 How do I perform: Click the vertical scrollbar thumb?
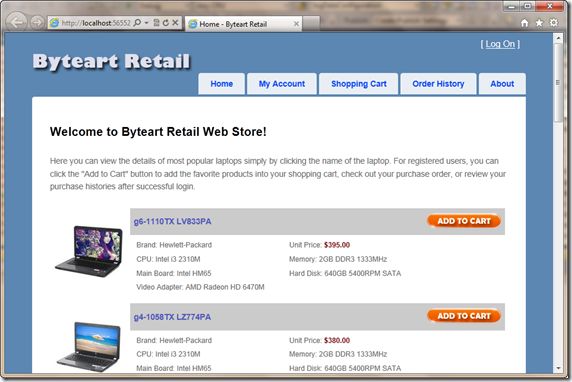click(558, 83)
